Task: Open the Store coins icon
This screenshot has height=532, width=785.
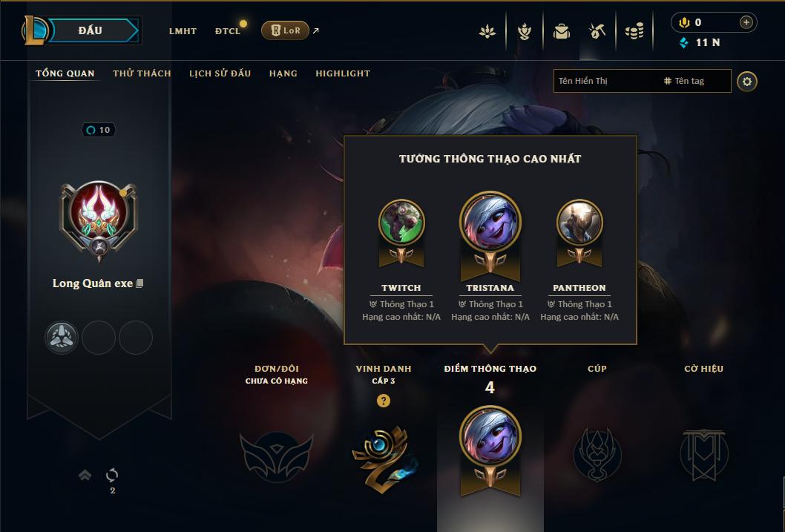Action: tap(634, 31)
